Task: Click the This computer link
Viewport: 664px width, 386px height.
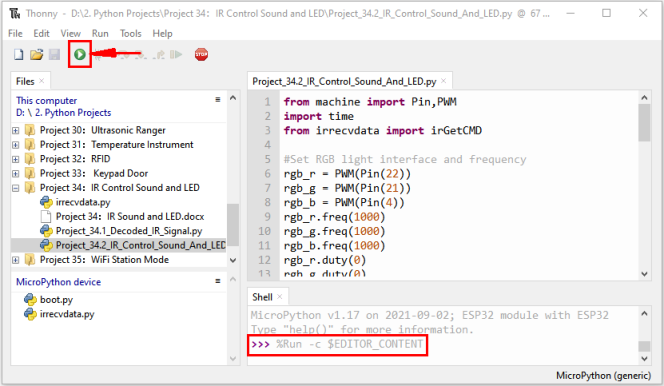Action: tap(47, 101)
